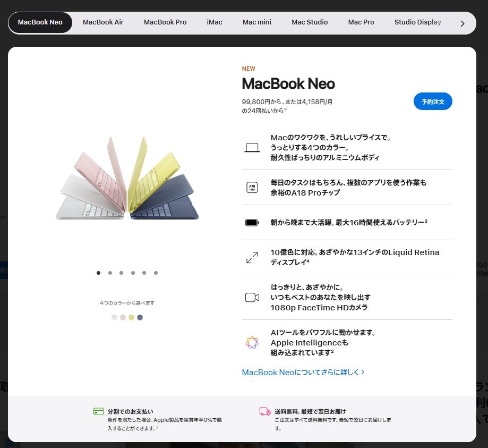Select the fourth carousel pagination dot
Screen dimensions: 488x448
coord(133,273)
